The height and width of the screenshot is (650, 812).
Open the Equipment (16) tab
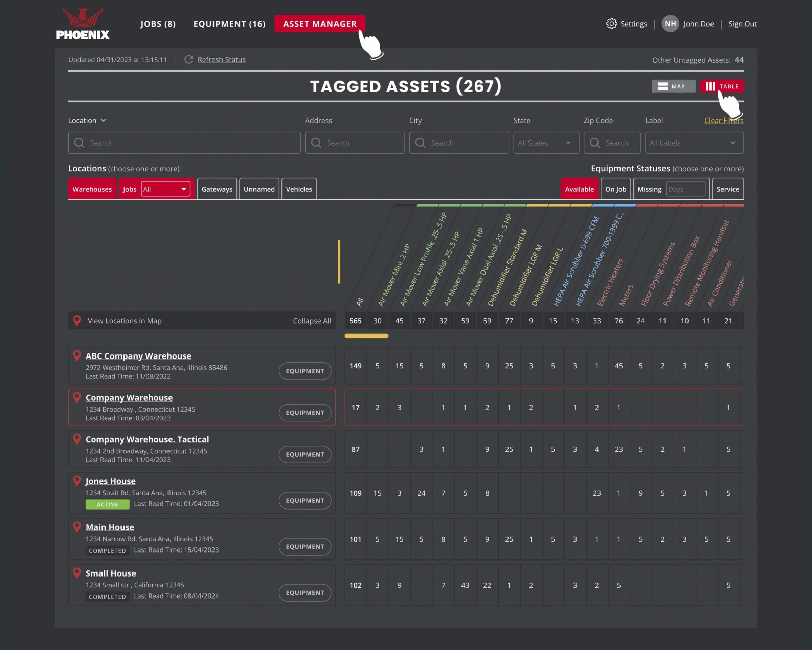[229, 24]
